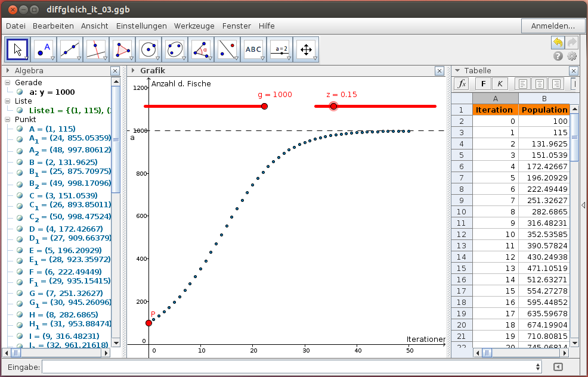Click the g = 1000 slider knob
Screen dimensions: 588x377
pyautogui.click(x=264, y=107)
